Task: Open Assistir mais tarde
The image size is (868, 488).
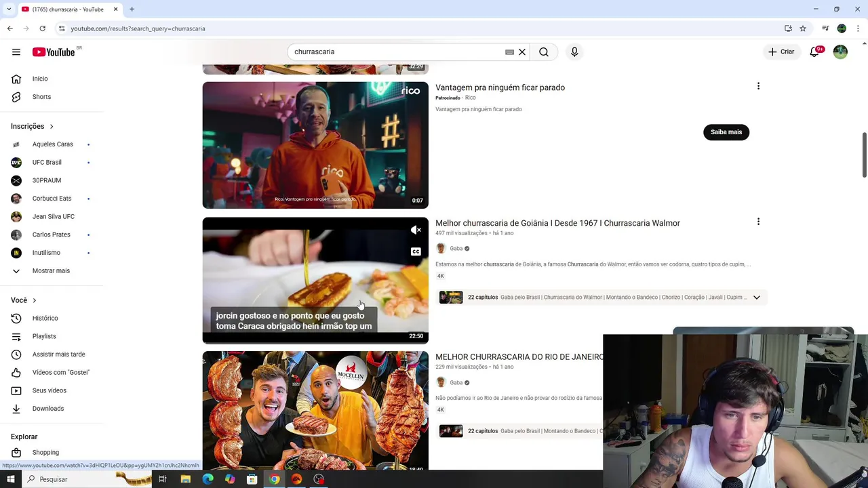Action: click(x=58, y=354)
